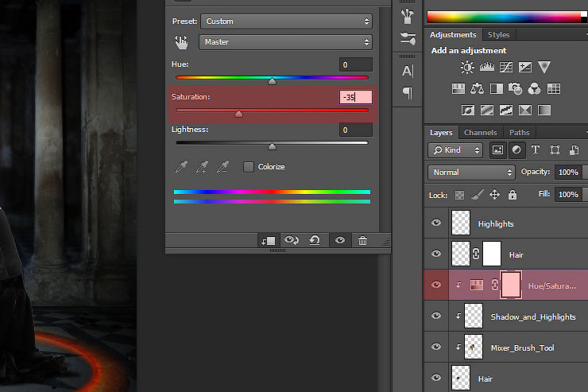The width and height of the screenshot is (588, 392).
Task: Open the Styles tab
Action: (x=498, y=35)
